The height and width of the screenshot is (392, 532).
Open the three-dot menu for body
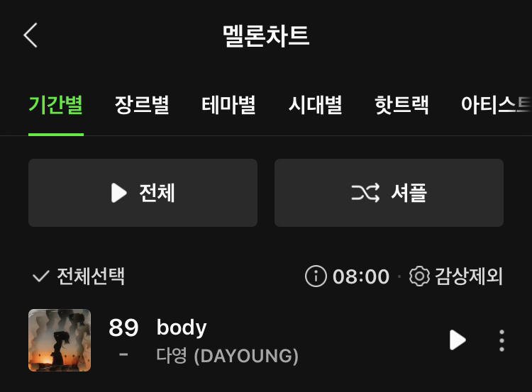[x=501, y=340]
